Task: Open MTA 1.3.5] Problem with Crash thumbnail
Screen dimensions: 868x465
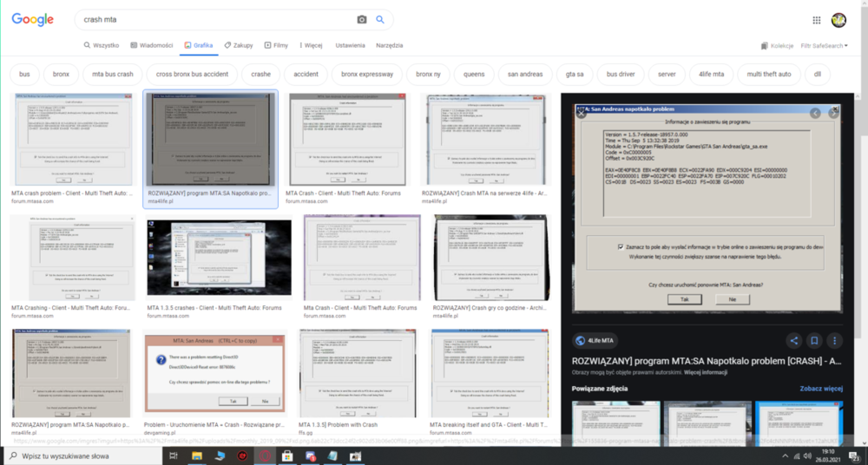Action: [x=357, y=373]
